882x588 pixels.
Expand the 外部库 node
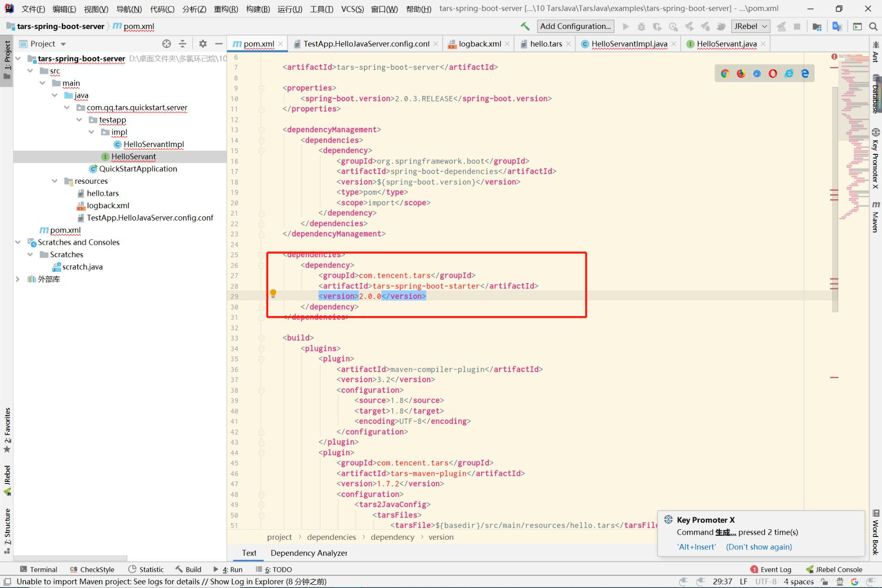click(17, 279)
